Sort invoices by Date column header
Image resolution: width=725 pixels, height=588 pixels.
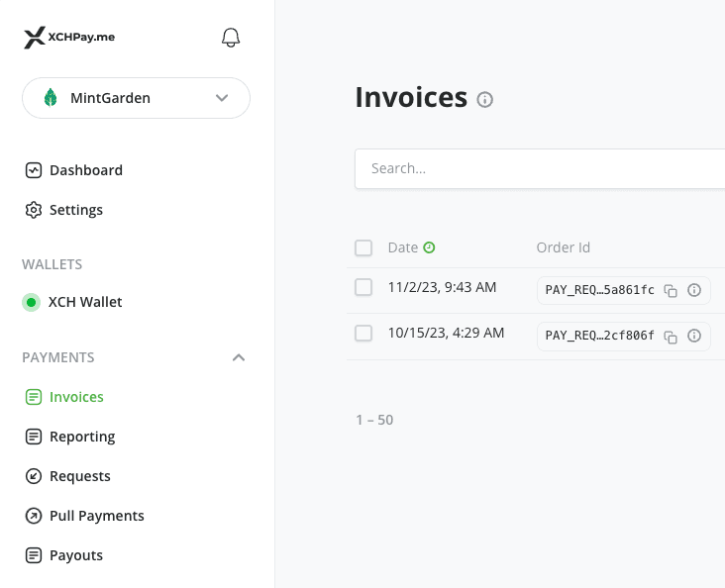coord(402,247)
